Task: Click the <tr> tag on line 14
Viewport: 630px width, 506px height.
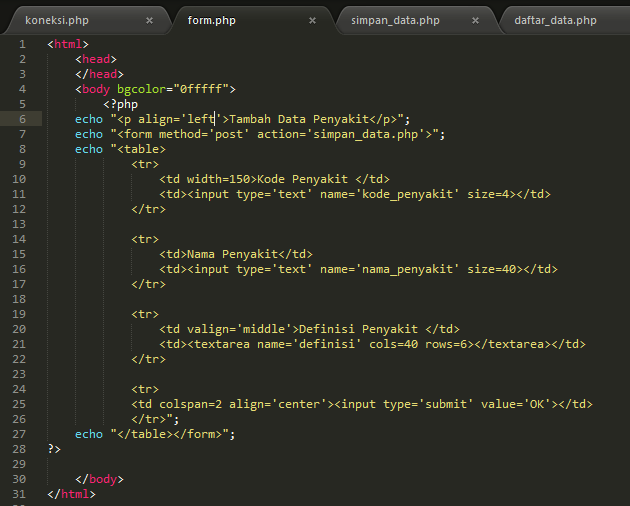Action: (x=145, y=240)
